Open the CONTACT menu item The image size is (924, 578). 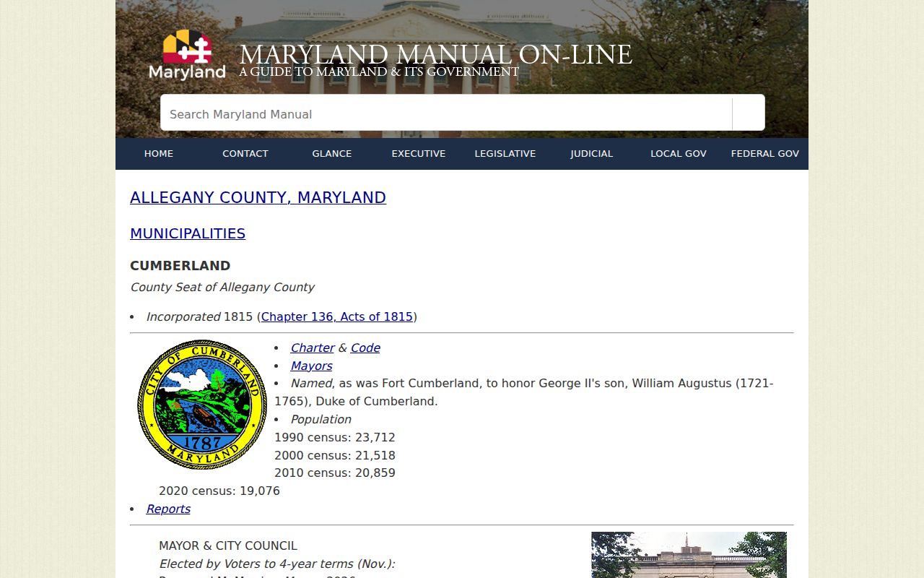pos(245,154)
